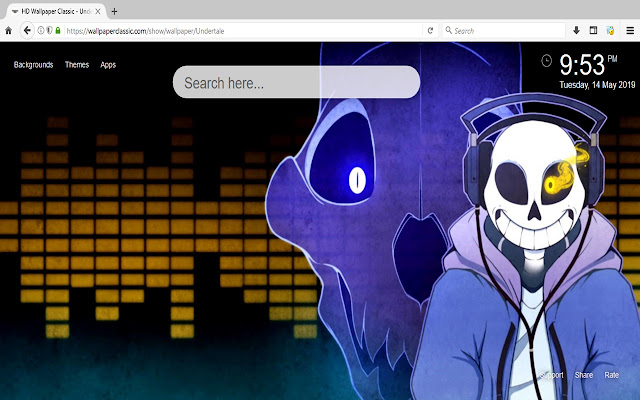Click the Rate link
The width and height of the screenshot is (640, 400).
pyautogui.click(x=611, y=375)
